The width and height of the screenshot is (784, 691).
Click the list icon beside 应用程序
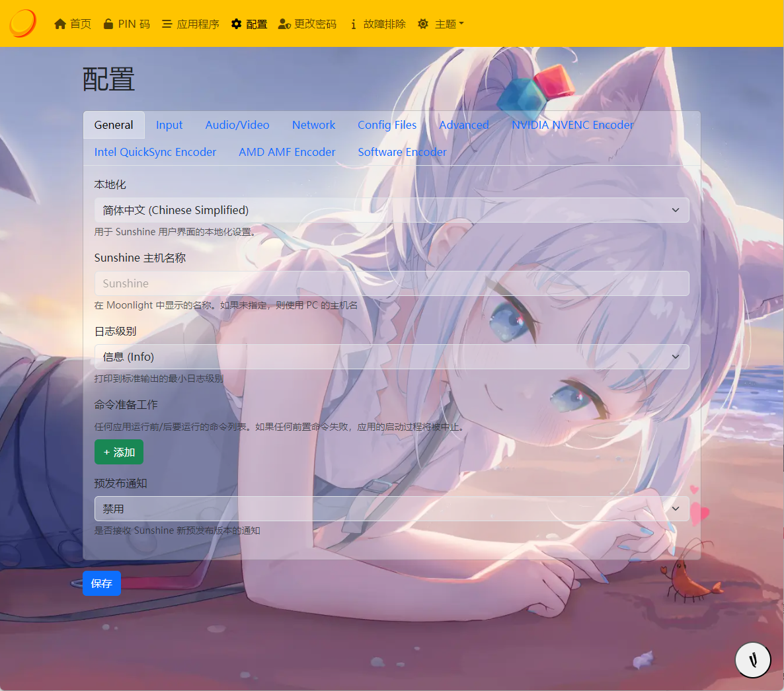click(x=167, y=24)
